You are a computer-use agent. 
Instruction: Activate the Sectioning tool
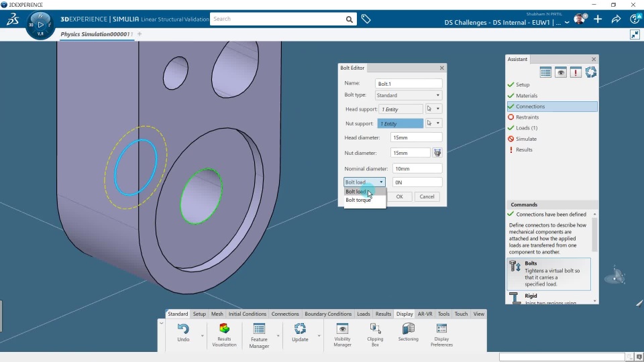[x=409, y=333]
